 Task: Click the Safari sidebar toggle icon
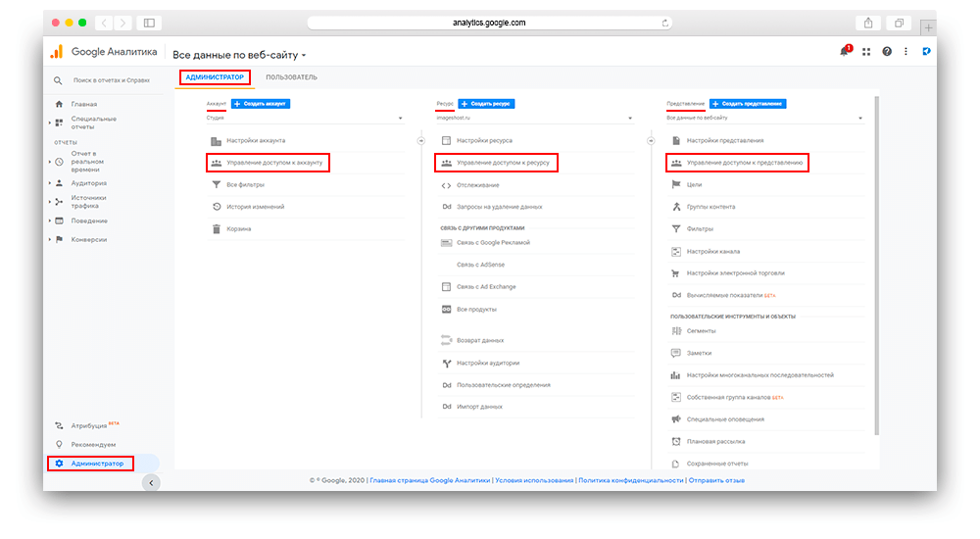tap(149, 24)
